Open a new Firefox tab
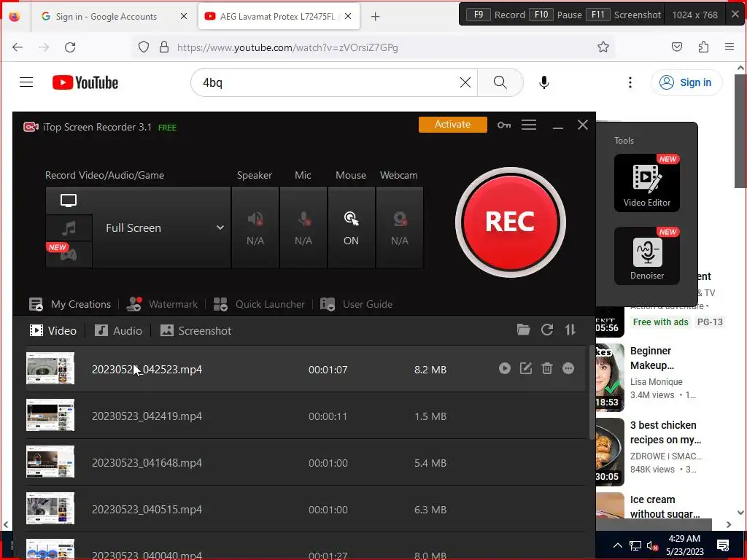Screen dimensions: 747x560 [x=376, y=17]
